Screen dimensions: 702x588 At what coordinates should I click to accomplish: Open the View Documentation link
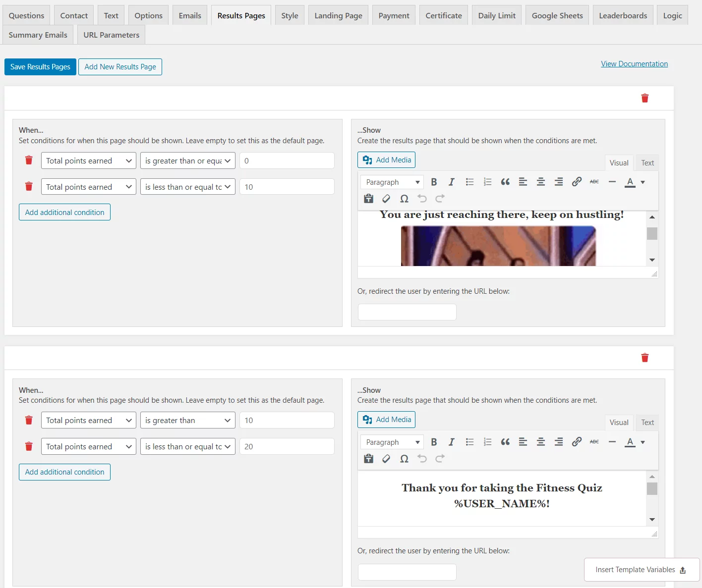[x=634, y=64]
